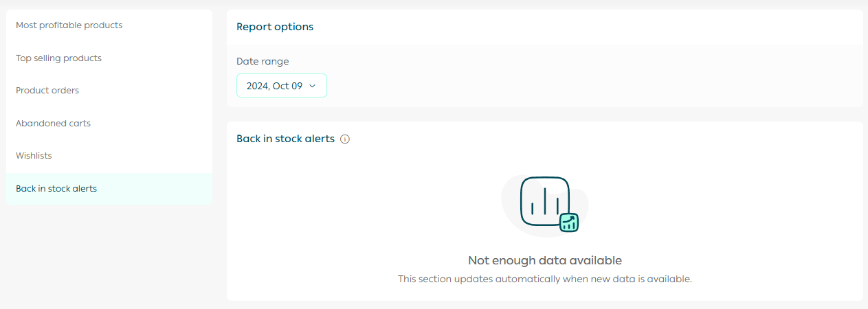This screenshot has height=309, width=868.
Task: Click the Report options heading
Action: coord(275,27)
